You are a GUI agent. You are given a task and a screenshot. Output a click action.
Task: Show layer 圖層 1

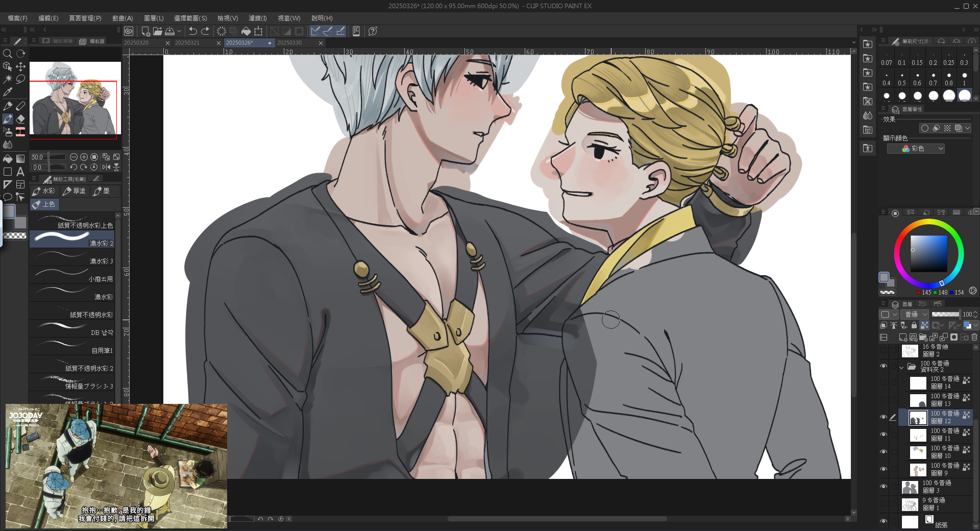click(x=884, y=504)
